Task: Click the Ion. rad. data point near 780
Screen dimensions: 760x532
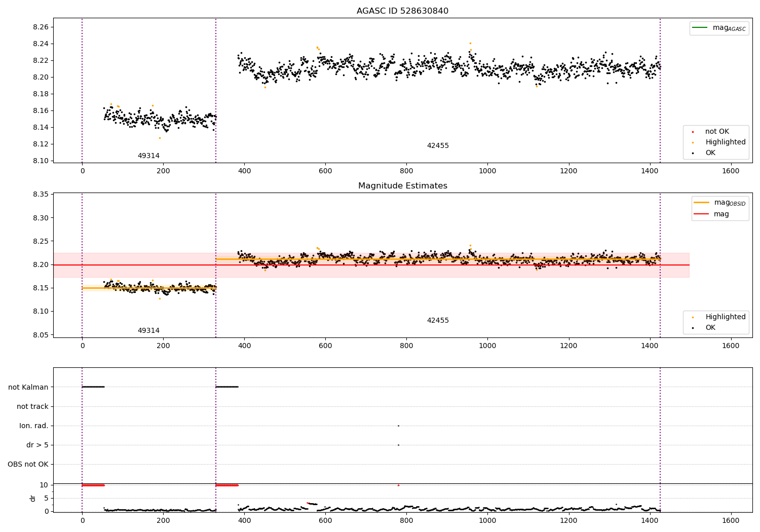Action: tap(398, 426)
